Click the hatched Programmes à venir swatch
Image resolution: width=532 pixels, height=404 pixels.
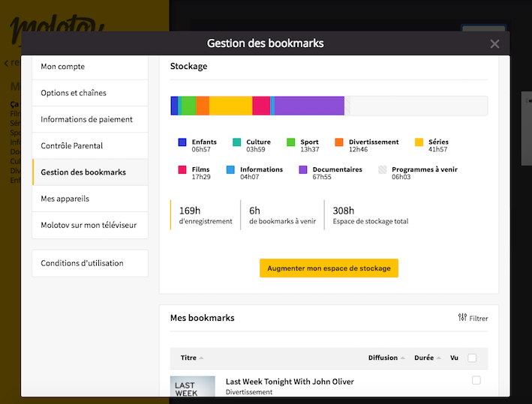click(x=383, y=169)
